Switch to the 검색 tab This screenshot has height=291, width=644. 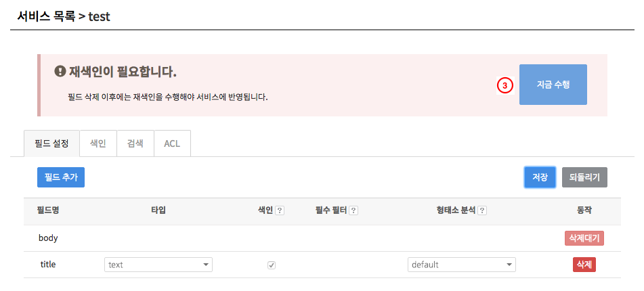click(x=135, y=143)
